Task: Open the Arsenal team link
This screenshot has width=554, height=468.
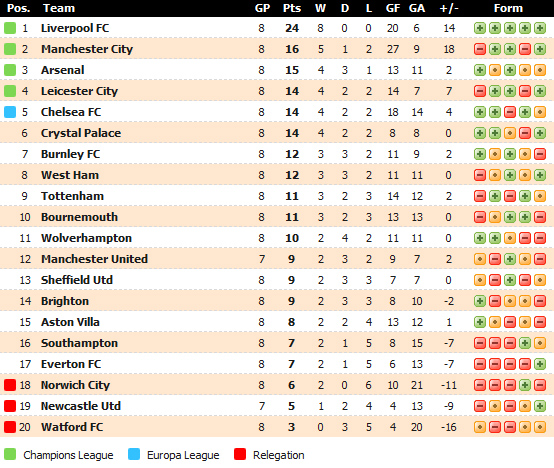Action: coord(63,70)
